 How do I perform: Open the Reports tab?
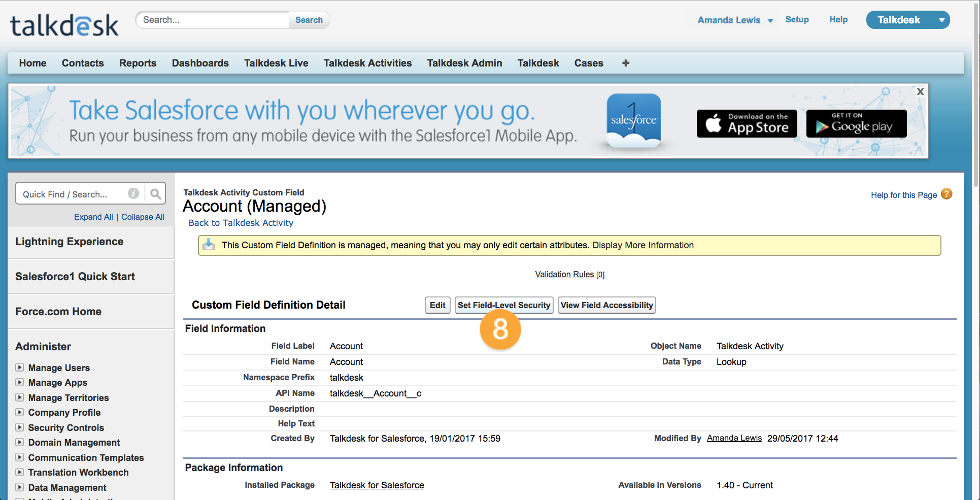[138, 63]
